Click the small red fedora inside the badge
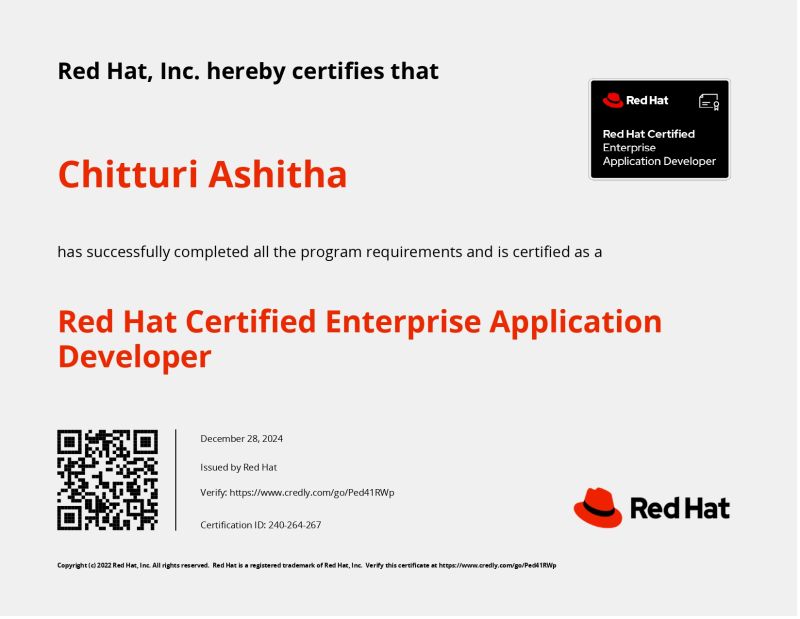Screen dimensions: 800x619 click(611, 99)
